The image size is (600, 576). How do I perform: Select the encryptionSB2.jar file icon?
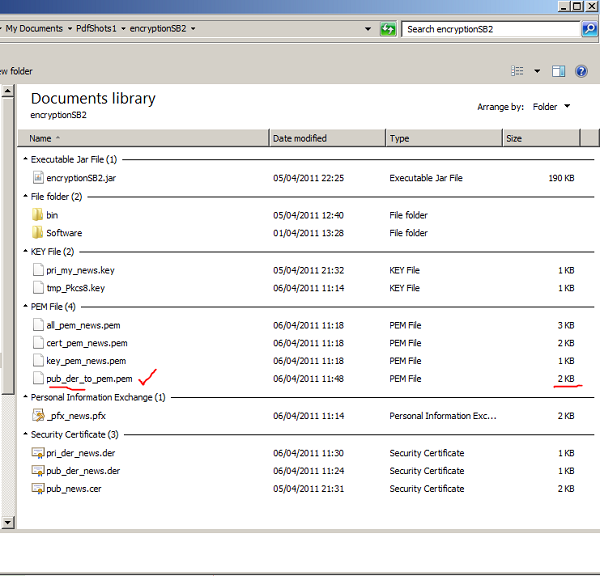coord(38,178)
